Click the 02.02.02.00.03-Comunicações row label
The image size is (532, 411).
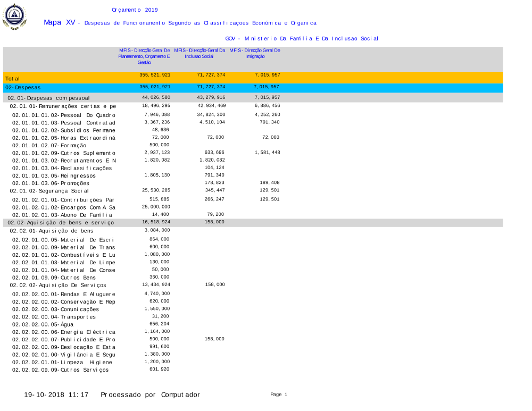point(55,309)
